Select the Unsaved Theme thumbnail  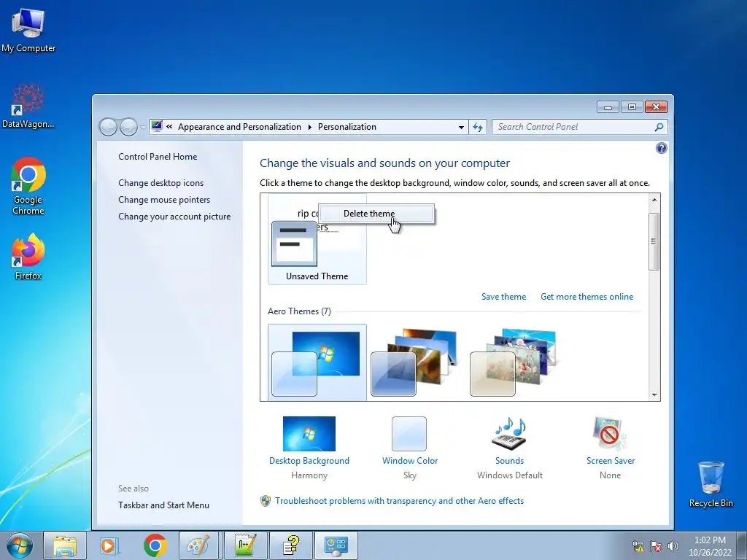(x=317, y=239)
